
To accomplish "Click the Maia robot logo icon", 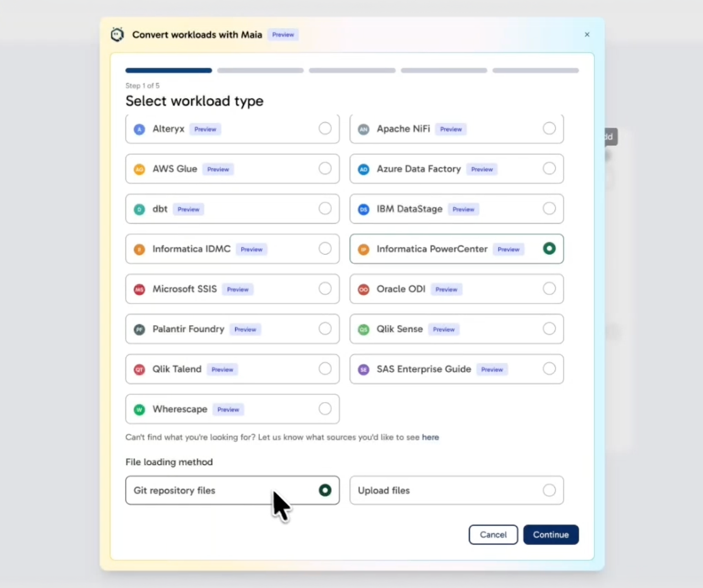I will [x=117, y=35].
